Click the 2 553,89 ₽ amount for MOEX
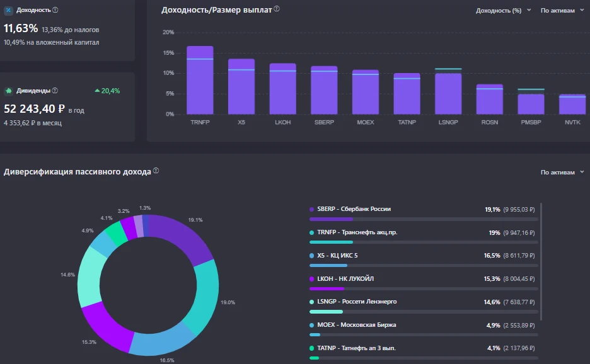 pos(519,325)
